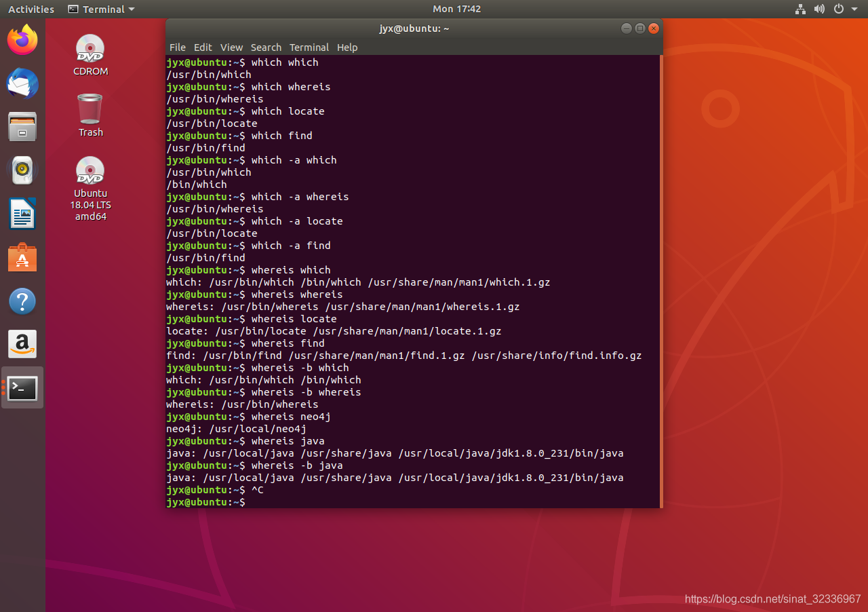Click the terminal vertical scrollbar

click(660, 282)
